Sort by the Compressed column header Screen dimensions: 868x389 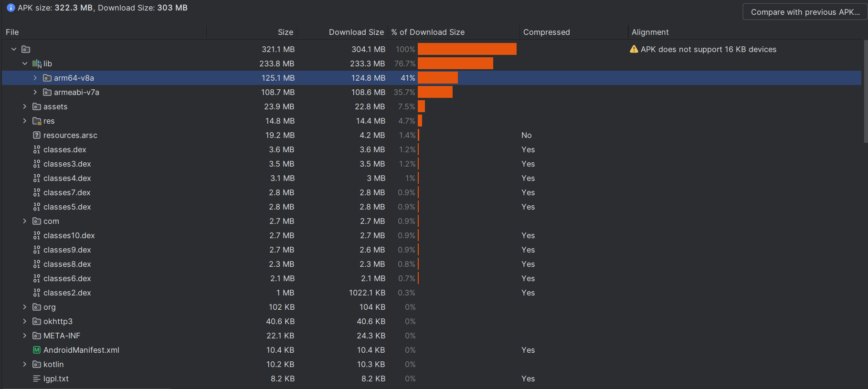point(574,32)
